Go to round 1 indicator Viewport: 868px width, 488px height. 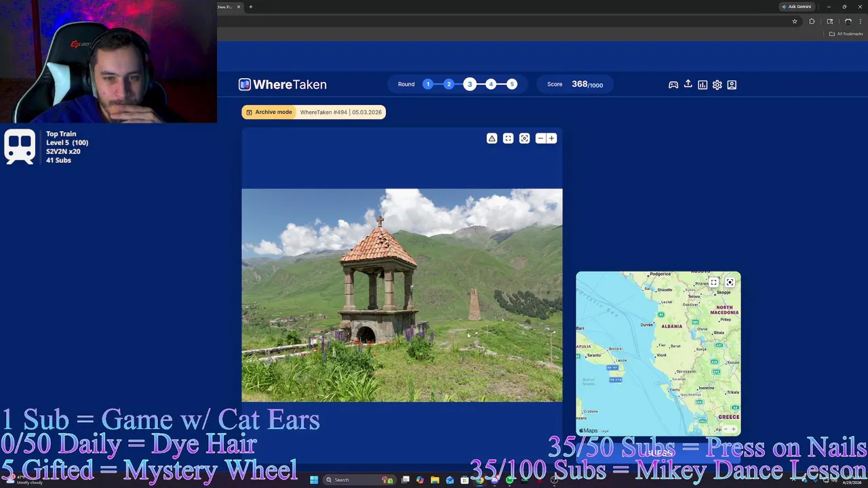(x=428, y=84)
